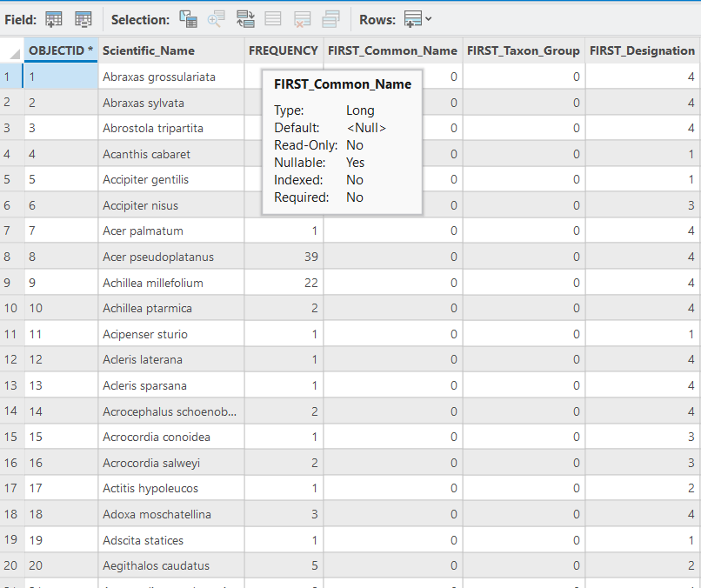Click the Accipiter nisus cell
This screenshot has height=588, width=701.
tap(171, 205)
